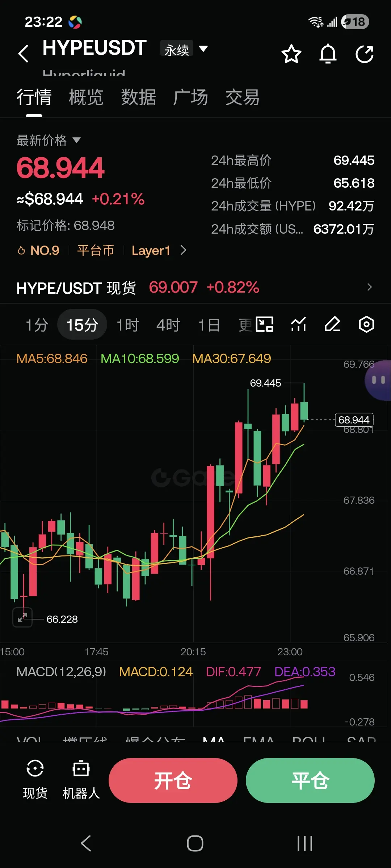Tap the MA5:68.846 indicator label
The image size is (391, 868).
(52, 358)
